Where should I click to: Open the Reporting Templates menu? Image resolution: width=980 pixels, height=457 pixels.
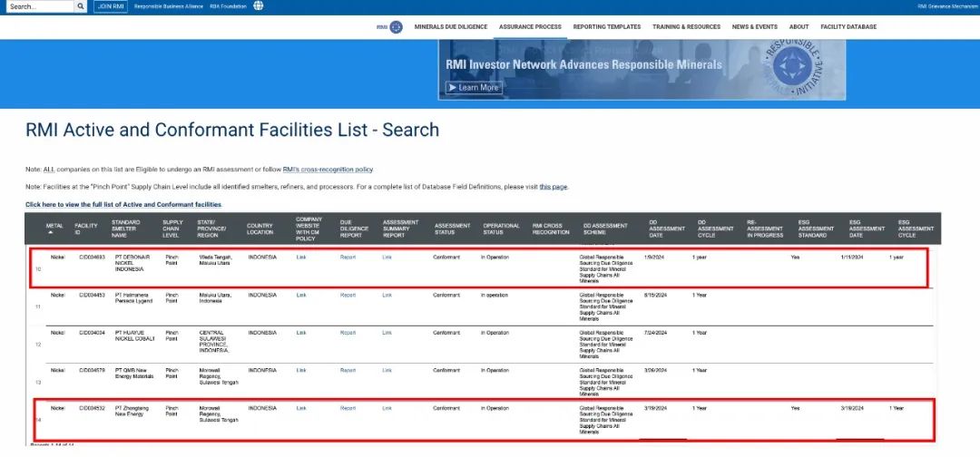[x=607, y=27]
